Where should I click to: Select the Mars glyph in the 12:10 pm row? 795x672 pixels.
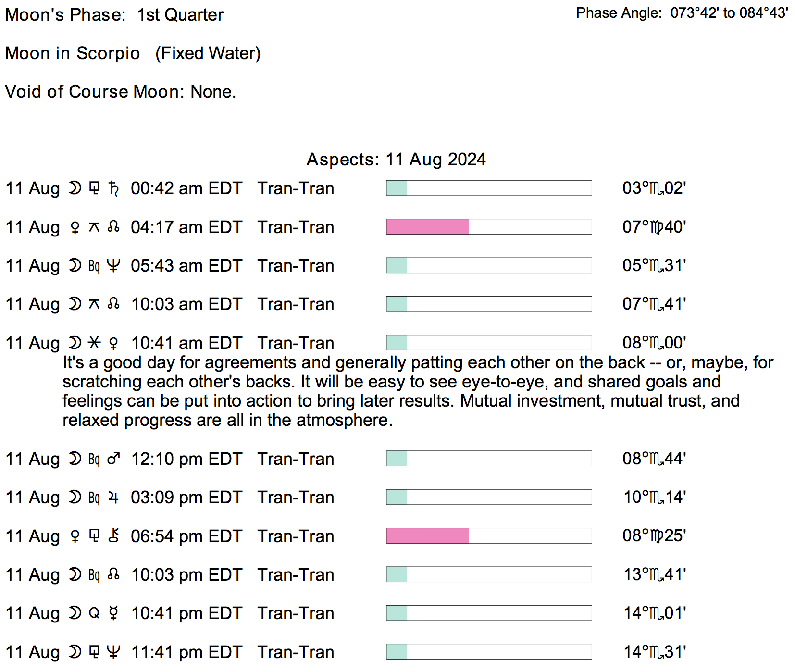point(113,459)
